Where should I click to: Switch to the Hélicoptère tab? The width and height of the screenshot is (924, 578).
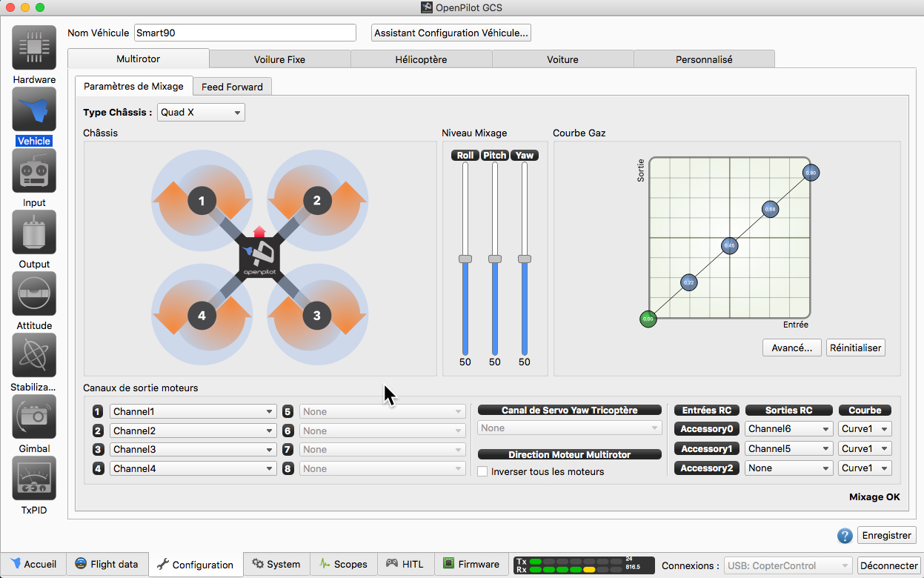click(421, 59)
